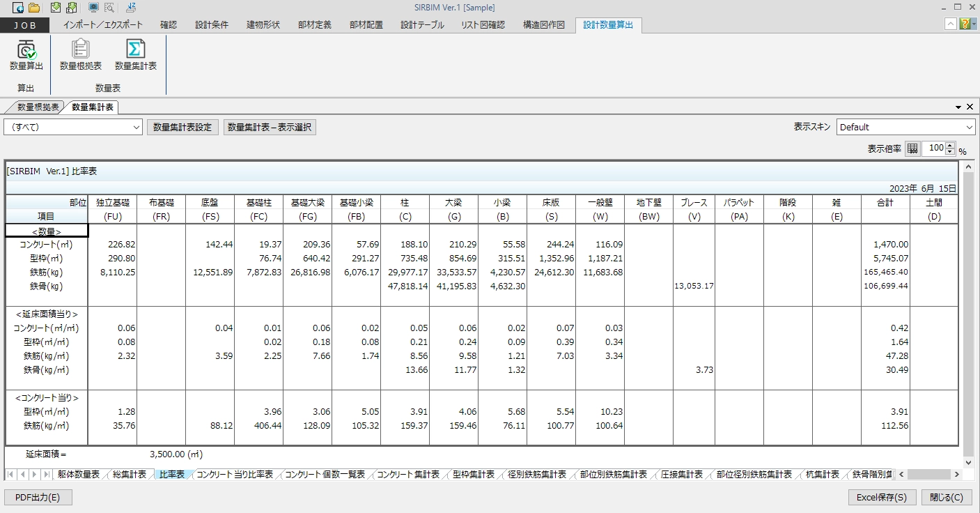
Task: Close the document pane with the X
Action: pyautogui.click(x=970, y=107)
